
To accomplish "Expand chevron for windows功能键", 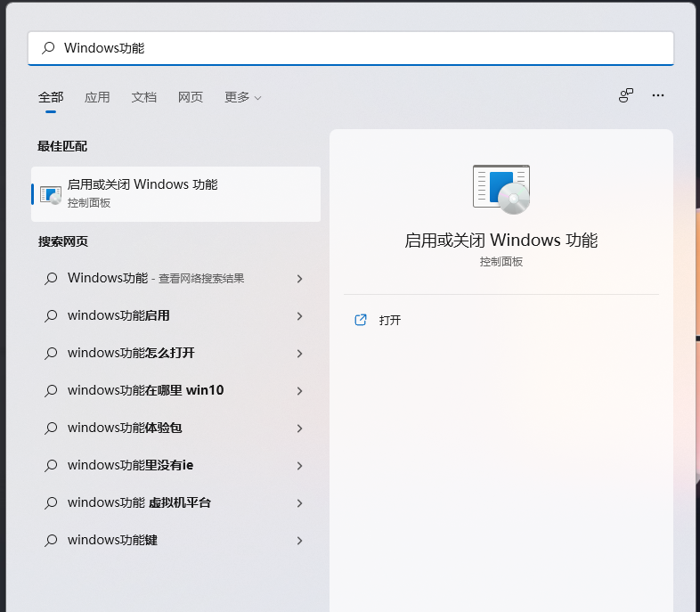I will [299, 541].
